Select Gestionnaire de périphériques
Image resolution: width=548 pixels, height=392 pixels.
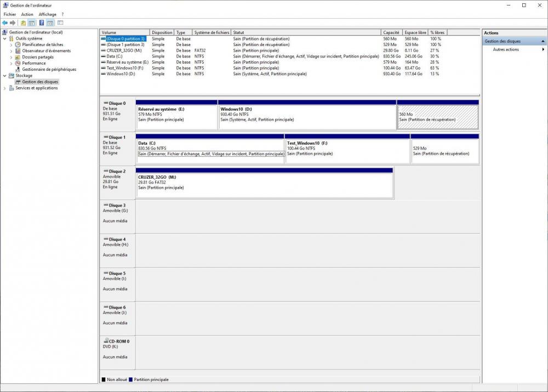point(49,70)
